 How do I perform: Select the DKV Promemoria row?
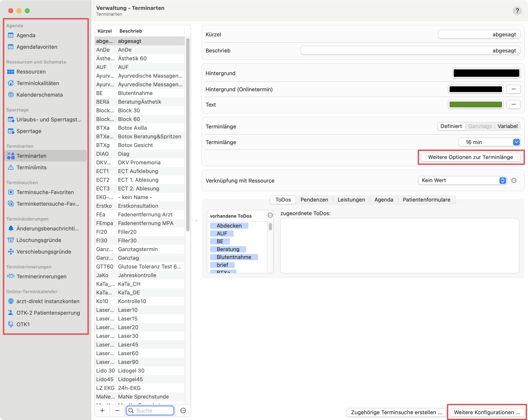140,163
